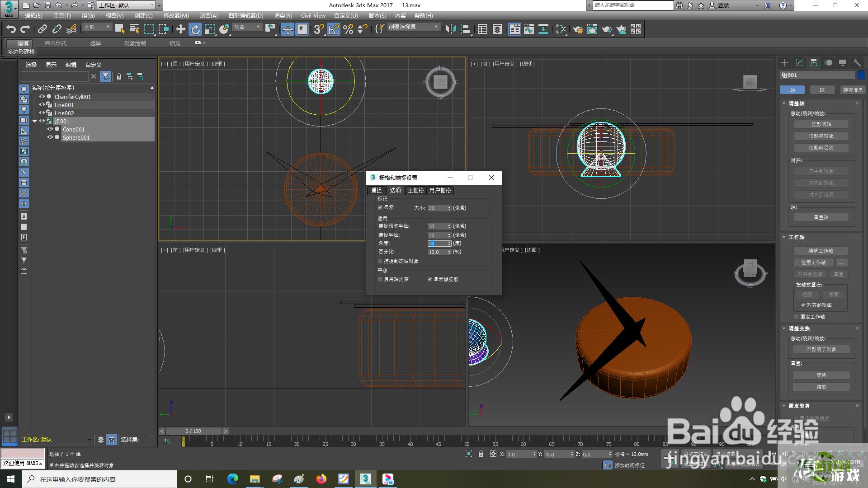The width and height of the screenshot is (868, 488).
Task: Open the 修改器(M) menu
Action: 176,15
